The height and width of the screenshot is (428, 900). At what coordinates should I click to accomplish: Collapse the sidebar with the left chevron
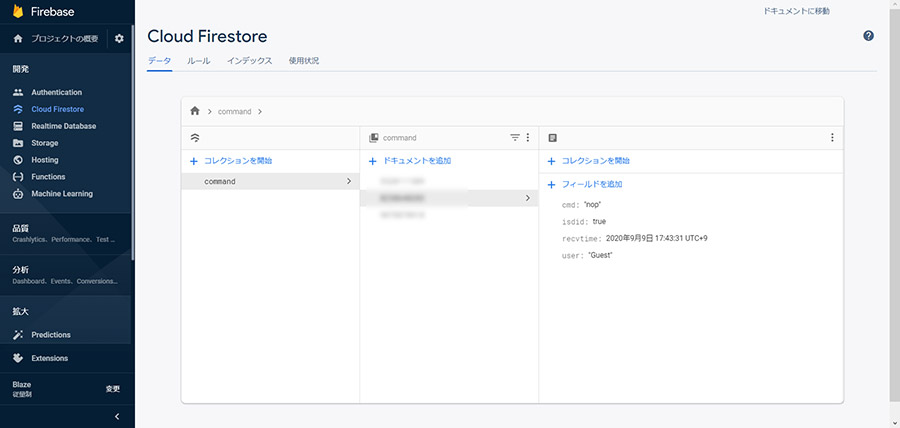pos(117,417)
